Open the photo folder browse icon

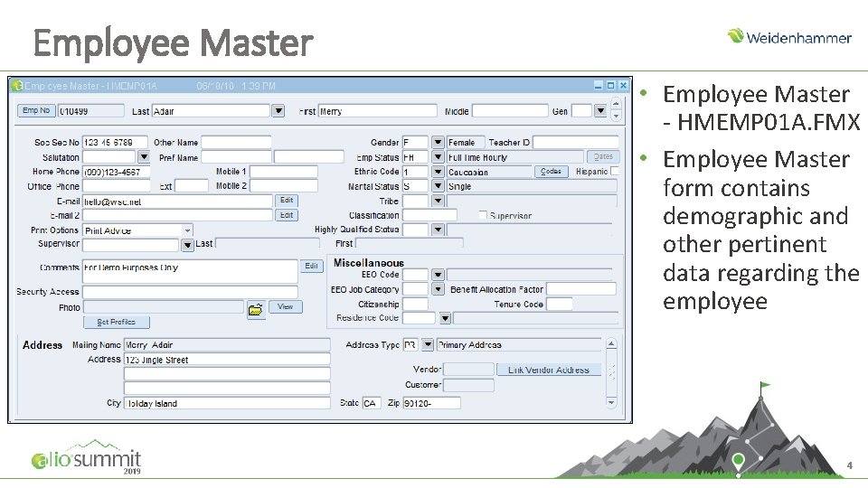tap(255, 309)
